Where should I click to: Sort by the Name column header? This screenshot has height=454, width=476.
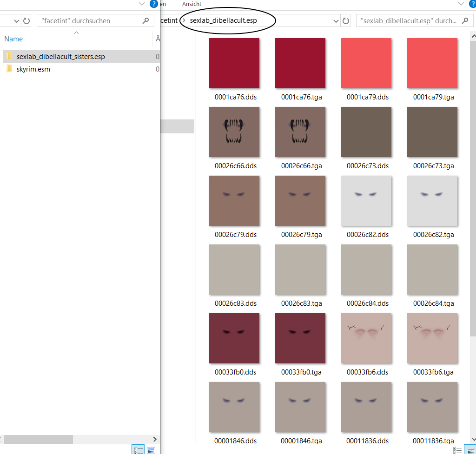pos(13,39)
